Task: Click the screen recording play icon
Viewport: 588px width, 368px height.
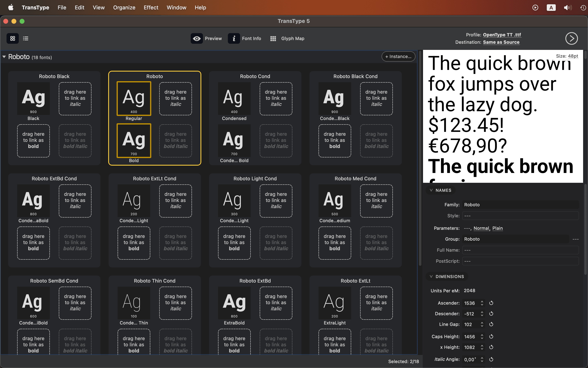Action: click(535, 8)
